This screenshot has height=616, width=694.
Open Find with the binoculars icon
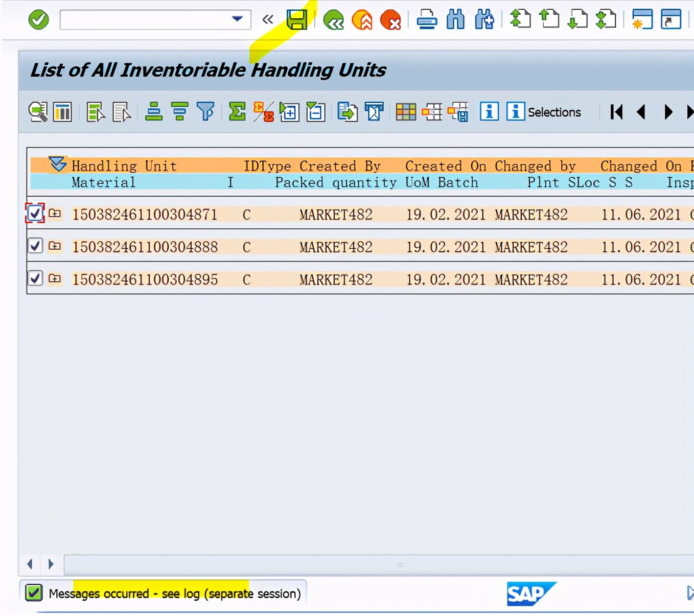click(455, 20)
